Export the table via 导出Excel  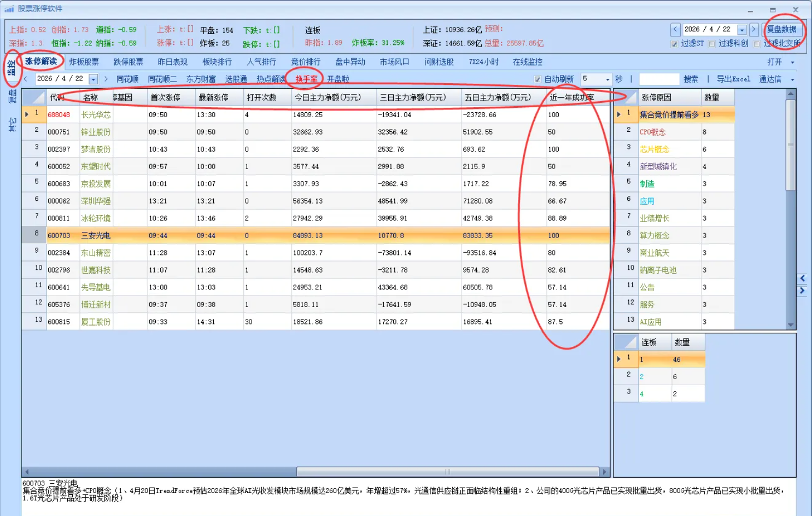pos(733,78)
